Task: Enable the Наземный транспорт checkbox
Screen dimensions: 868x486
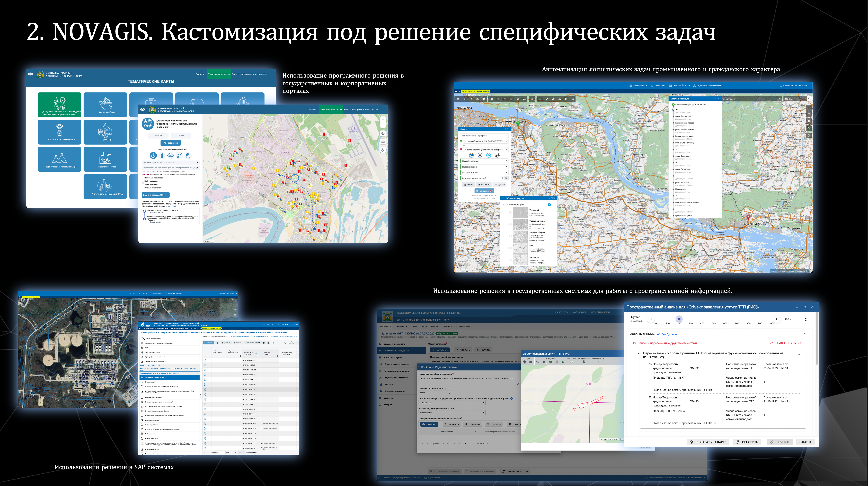Action: click(143, 178)
